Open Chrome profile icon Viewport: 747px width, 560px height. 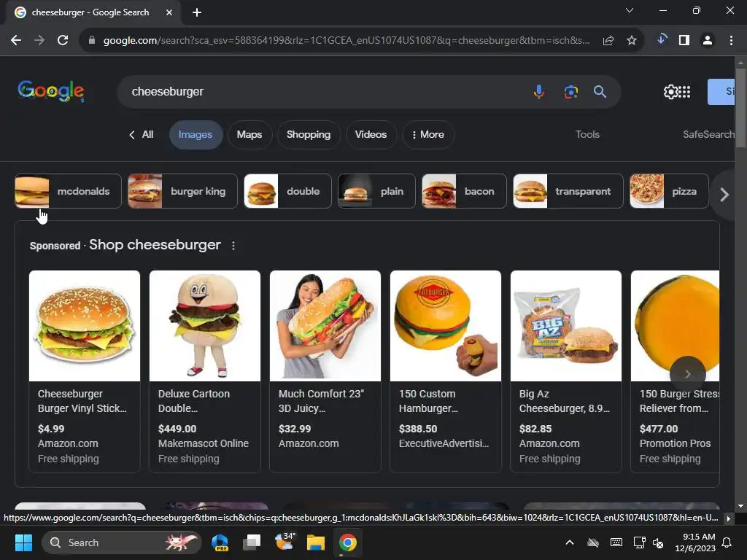pyautogui.click(x=708, y=41)
